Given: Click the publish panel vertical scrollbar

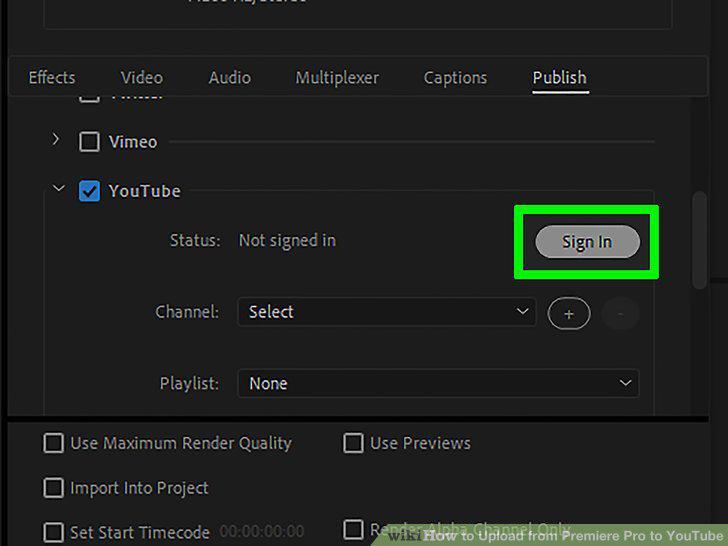Looking at the screenshot, I should pyautogui.click(x=699, y=240).
